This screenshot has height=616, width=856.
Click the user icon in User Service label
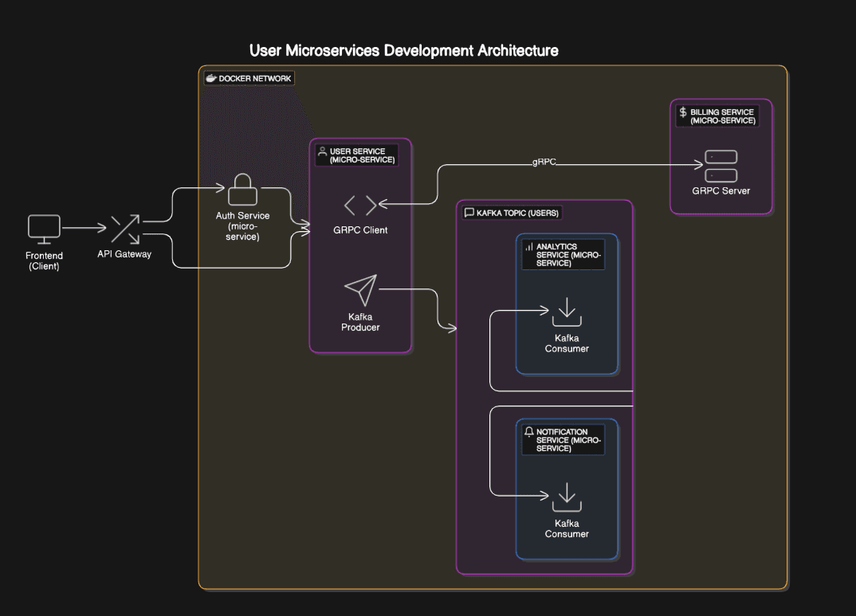tap(322, 151)
